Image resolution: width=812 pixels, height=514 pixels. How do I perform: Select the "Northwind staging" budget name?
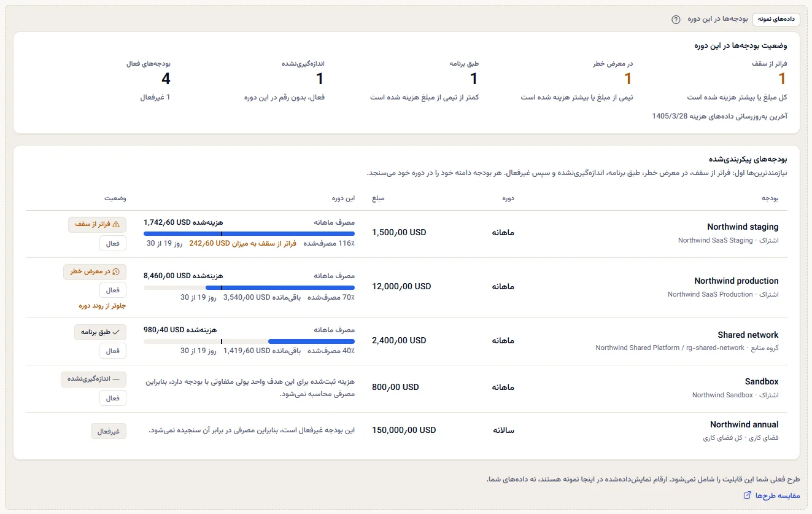pyautogui.click(x=743, y=227)
